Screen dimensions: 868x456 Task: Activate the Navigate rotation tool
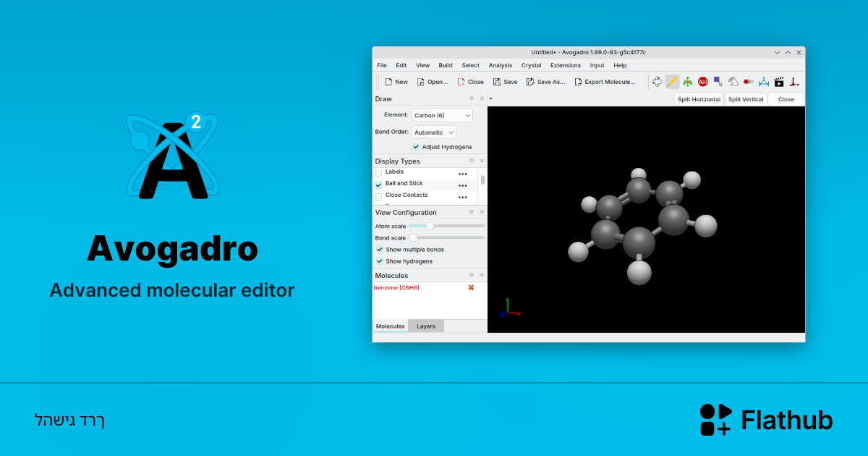tap(657, 81)
